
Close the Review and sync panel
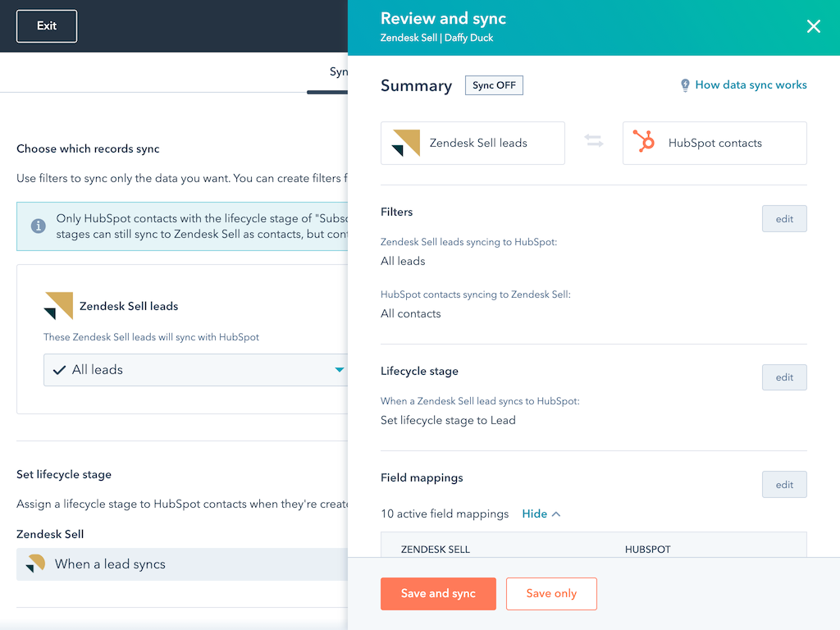coord(813,25)
